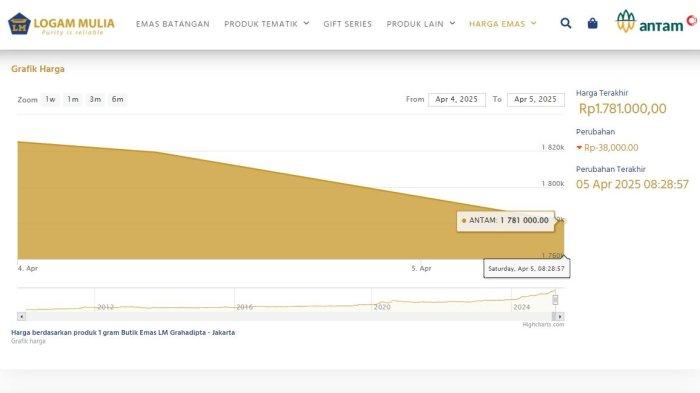Click the 2016 label in chart navigator

[245, 307]
